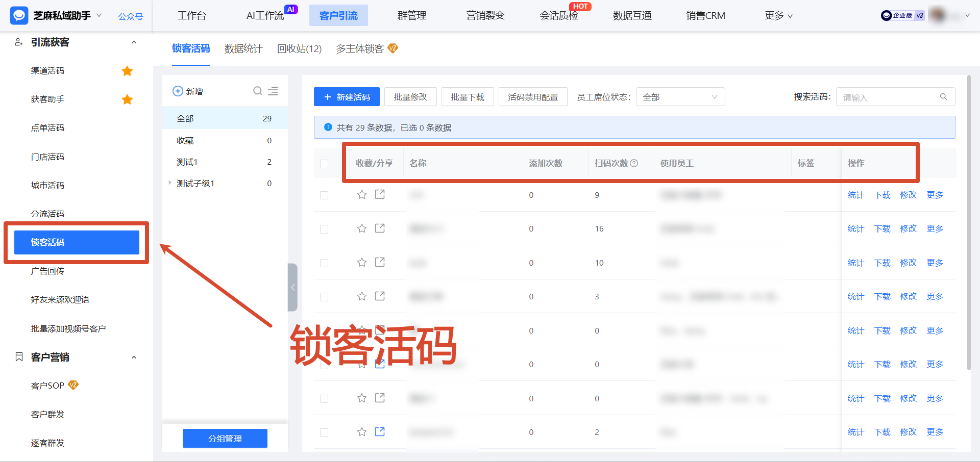Click the group list menu icon

tap(273, 91)
